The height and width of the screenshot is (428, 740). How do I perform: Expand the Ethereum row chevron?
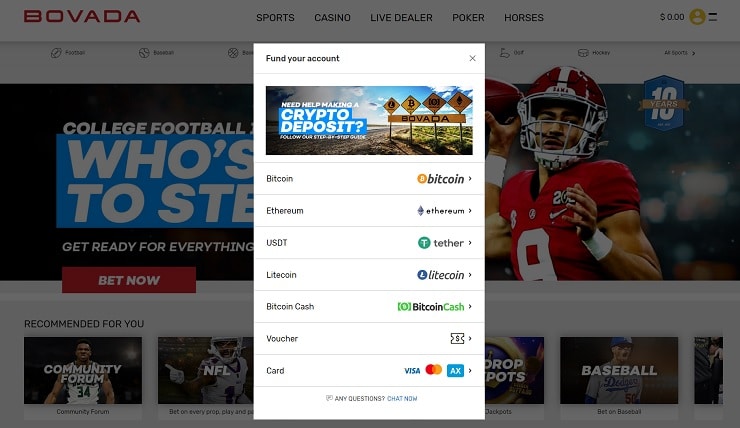[x=470, y=210]
